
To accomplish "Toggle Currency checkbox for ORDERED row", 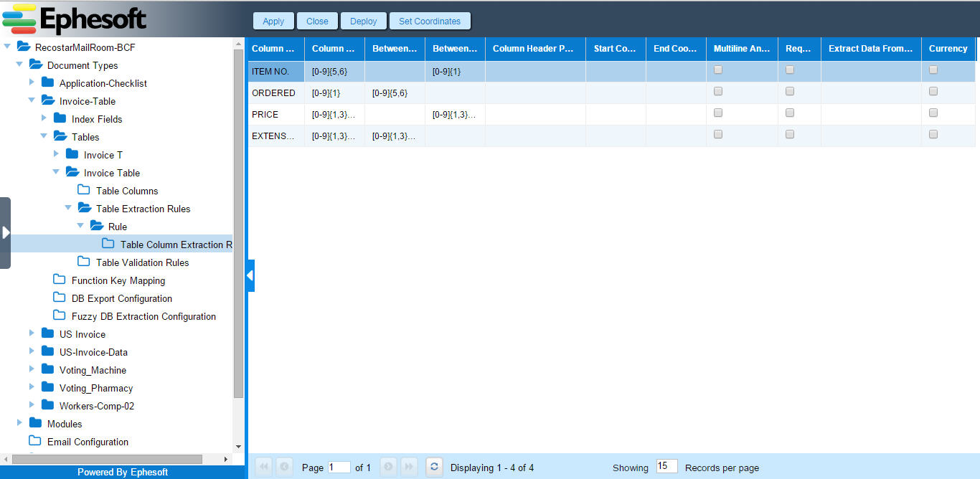I will pos(933,91).
